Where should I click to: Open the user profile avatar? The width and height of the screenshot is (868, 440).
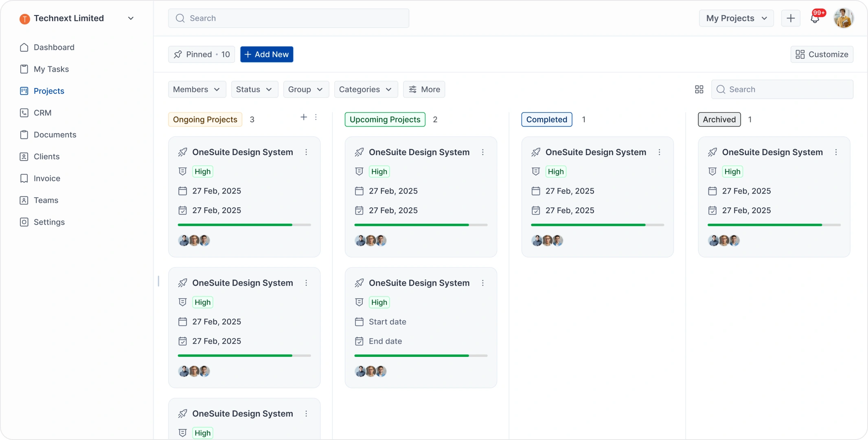click(844, 18)
